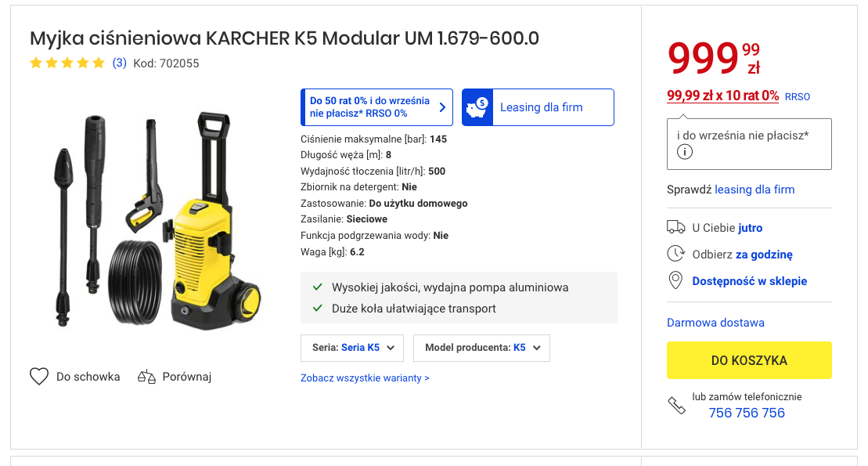Click the delivery truck icon
Image resolution: width=868 pixels, height=466 pixels.
point(676,227)
